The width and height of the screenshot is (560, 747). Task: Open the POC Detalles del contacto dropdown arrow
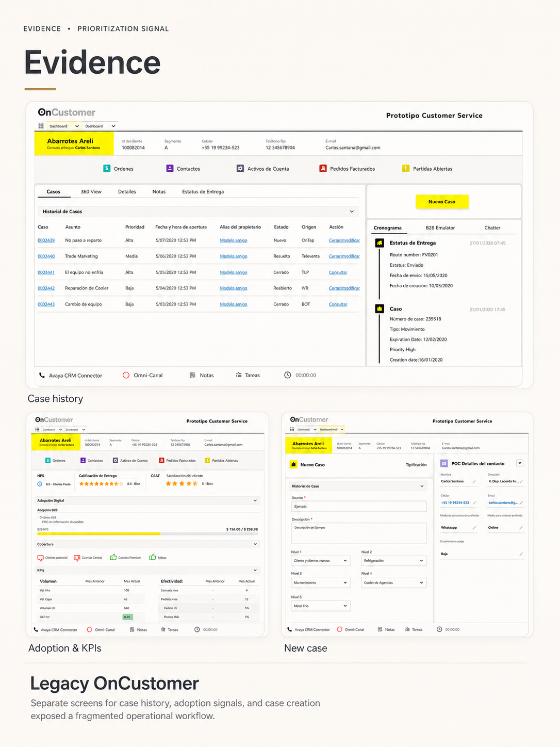pos(520,463)
